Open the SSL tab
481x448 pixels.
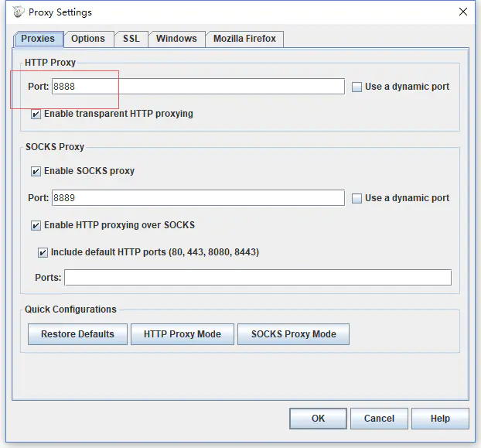[x=131, y=39]
